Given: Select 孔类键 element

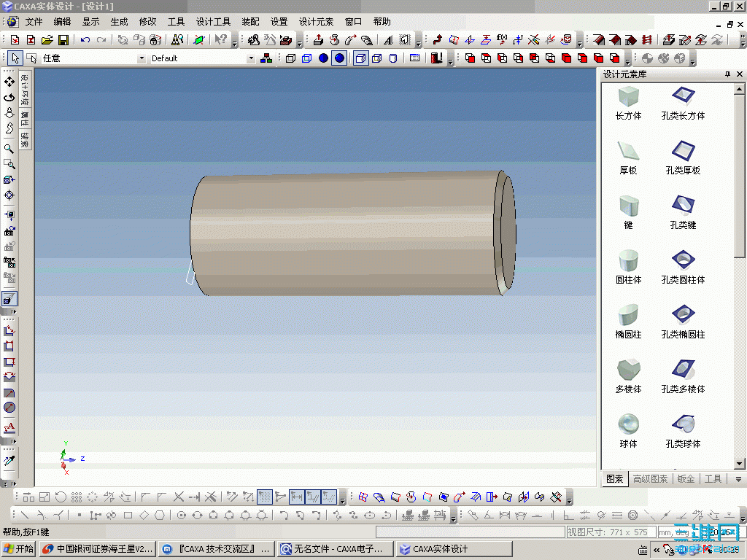Looking at the screenshot, I should coord(683,213).
